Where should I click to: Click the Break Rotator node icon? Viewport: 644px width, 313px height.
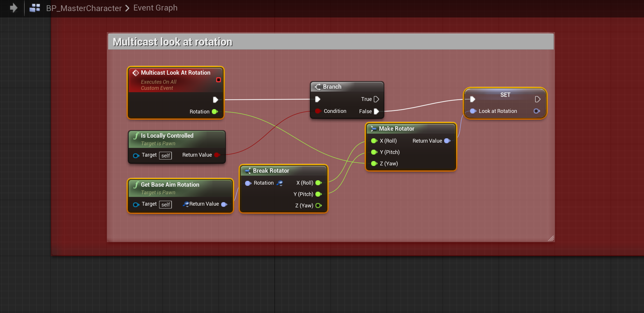(x=247, y=171)
